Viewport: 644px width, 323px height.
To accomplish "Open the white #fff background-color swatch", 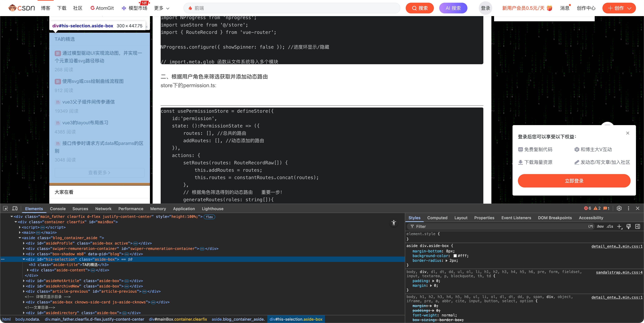I will (x=455, y=256).
